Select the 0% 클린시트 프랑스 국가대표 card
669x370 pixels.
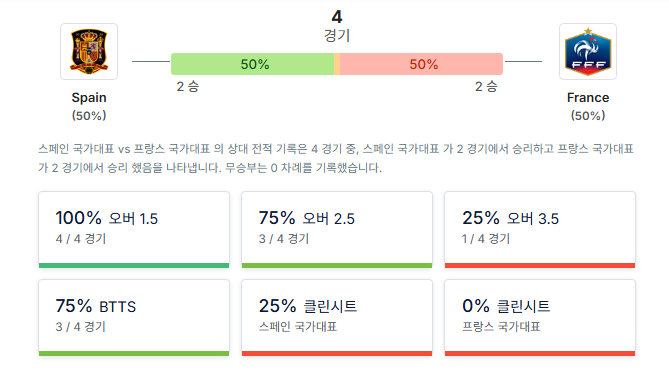540,318
